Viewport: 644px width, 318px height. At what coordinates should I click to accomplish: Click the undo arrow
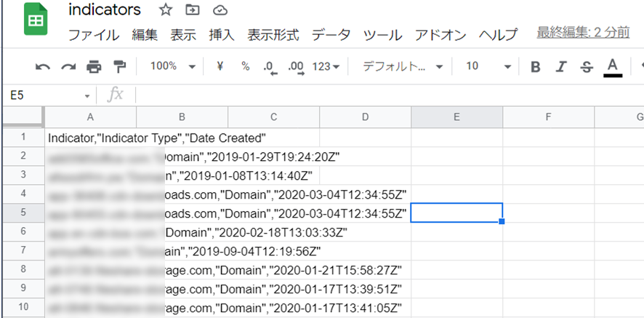43,67
